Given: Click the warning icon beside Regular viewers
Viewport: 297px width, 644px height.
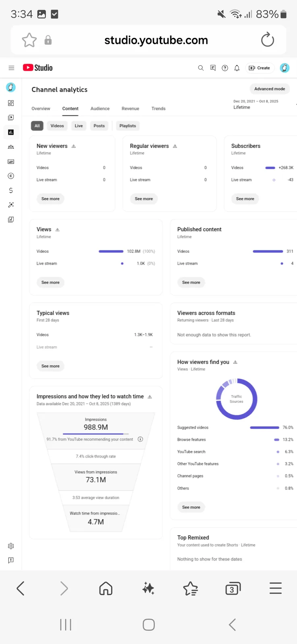Looking at the screenshot, I should point(175,146).
